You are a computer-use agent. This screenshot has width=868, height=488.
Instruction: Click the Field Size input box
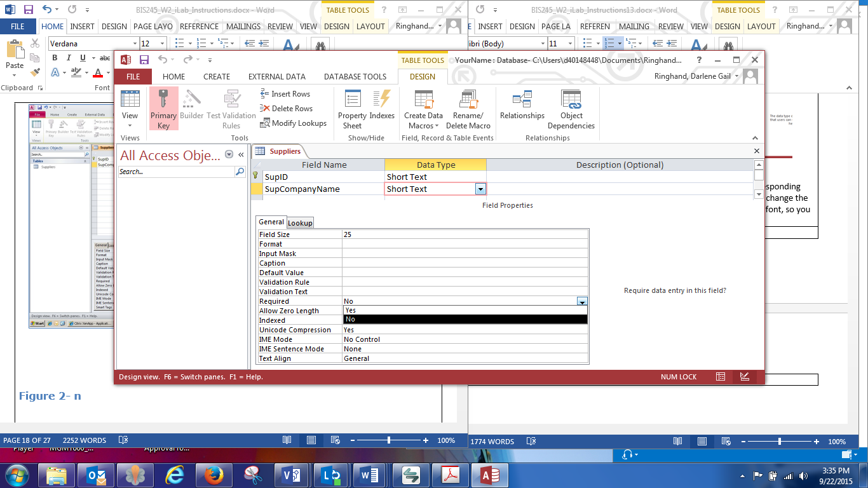tap(465, 234)
